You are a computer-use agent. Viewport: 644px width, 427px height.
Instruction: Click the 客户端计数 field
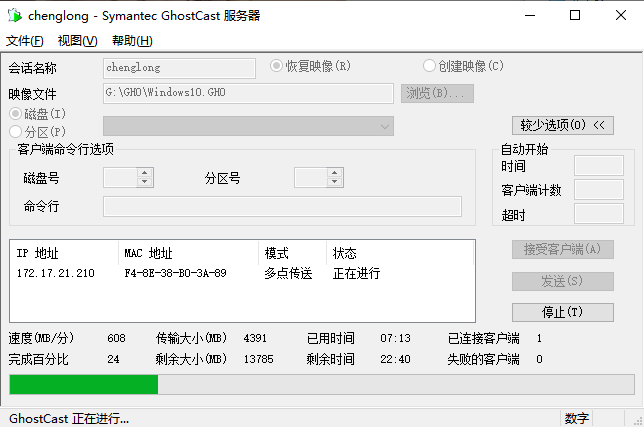tap(598, 190)
